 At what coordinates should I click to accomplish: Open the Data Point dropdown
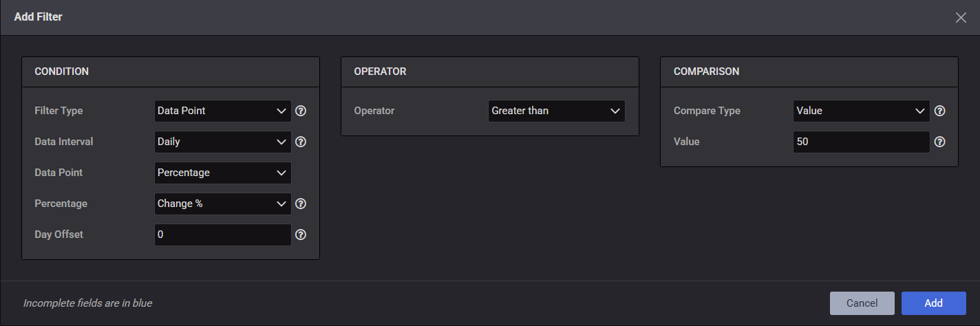click(222, 173)
